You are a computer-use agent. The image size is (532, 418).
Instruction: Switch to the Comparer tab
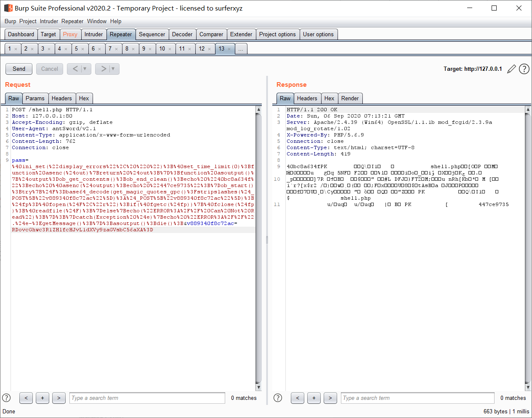pos(211,35)
